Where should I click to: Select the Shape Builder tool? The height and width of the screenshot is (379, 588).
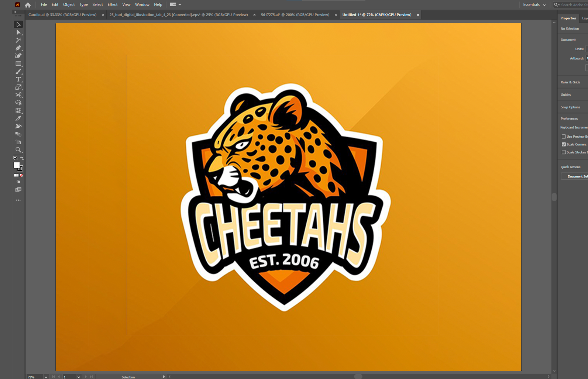tap(18, 103)
